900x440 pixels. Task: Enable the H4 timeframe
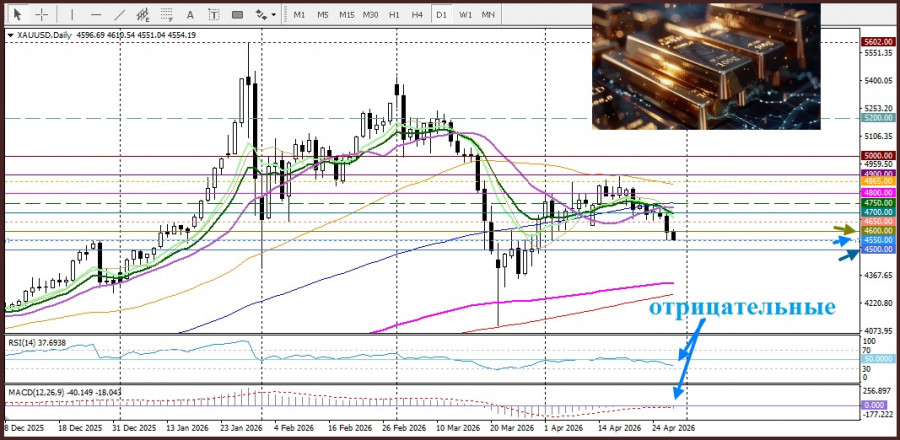pos(417,15)
